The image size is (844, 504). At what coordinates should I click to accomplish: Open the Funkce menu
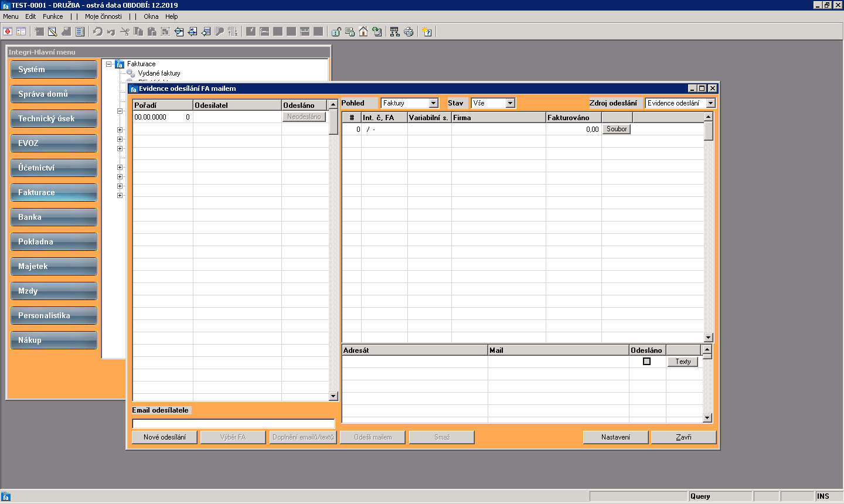(x=53, y=16)
